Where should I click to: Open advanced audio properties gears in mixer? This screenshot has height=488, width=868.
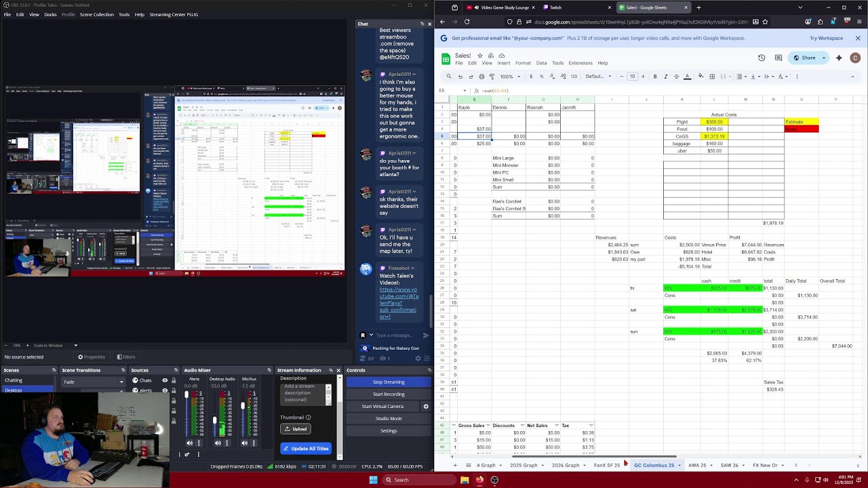pos(187,455)
